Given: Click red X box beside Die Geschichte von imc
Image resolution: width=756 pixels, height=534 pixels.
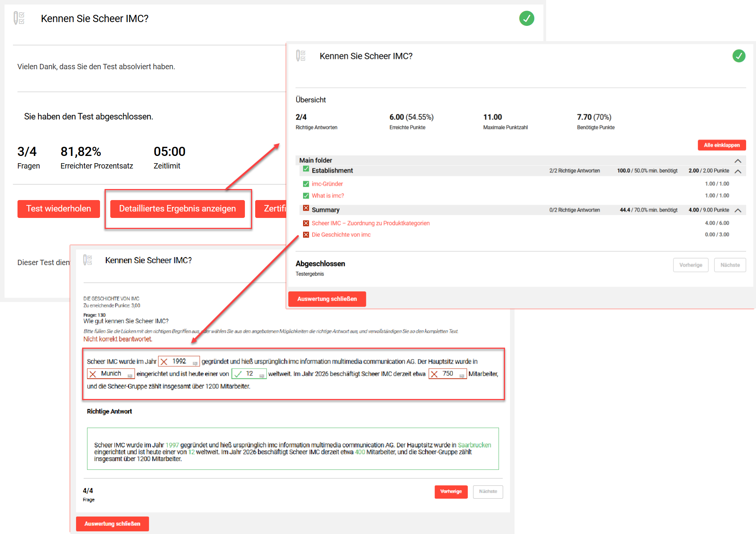Looking at the screenshot, I should coord(306,235).
